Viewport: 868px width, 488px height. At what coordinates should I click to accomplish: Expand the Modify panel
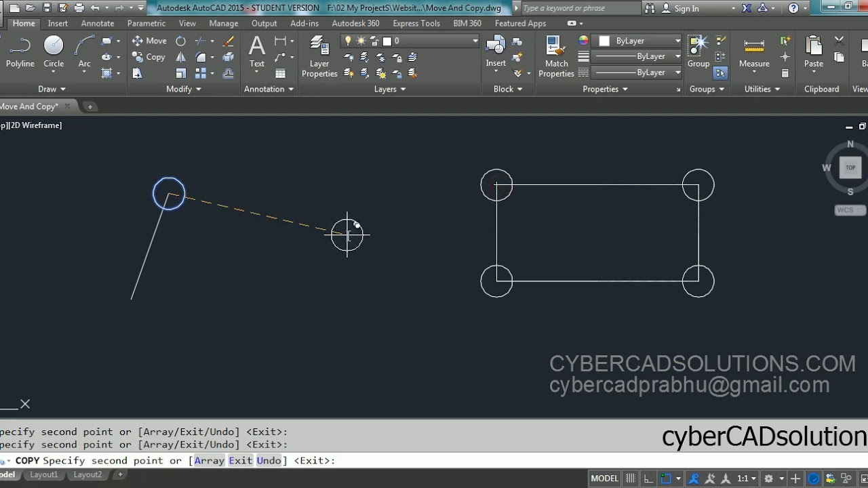pyautogui.click(x=184, y=89)
